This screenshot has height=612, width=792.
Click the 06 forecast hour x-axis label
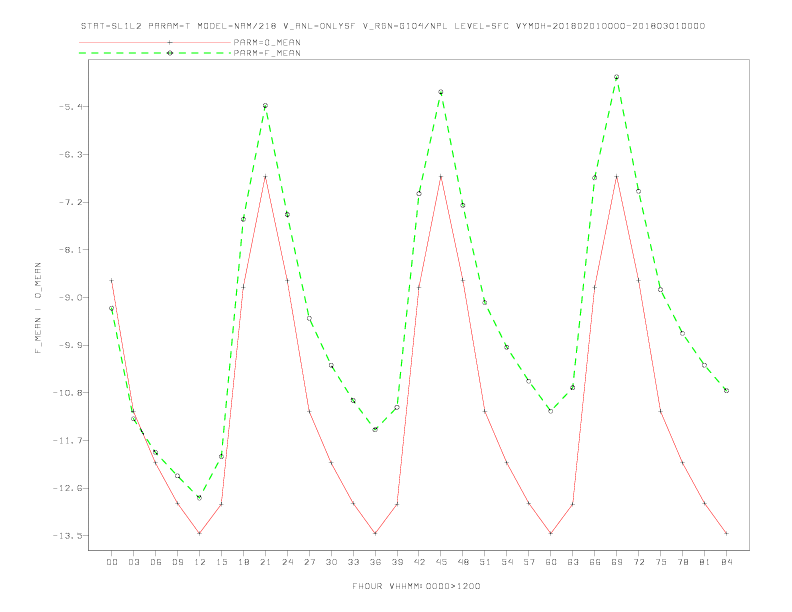pyautogui.click(x=156, y=562)
